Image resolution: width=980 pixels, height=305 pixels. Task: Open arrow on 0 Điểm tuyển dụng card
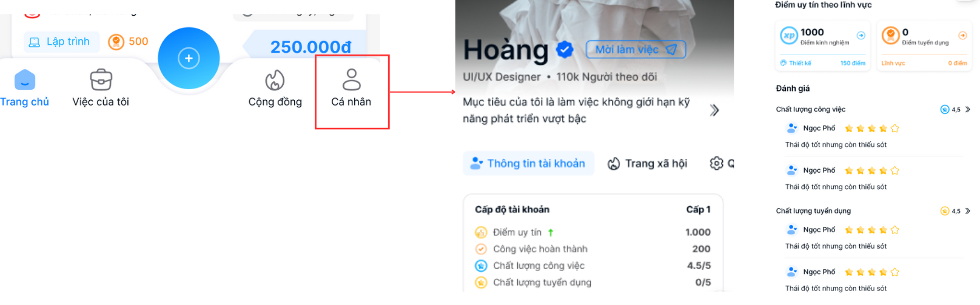point(962,35)
